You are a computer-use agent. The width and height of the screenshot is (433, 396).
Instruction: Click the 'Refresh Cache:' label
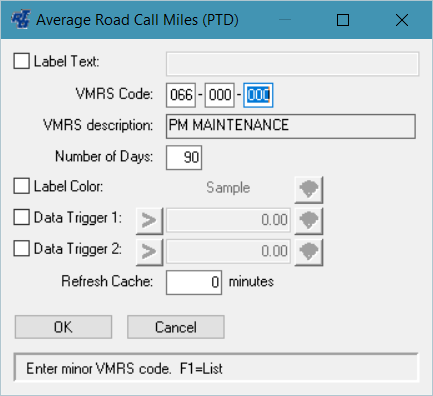(x=107, y=281)
